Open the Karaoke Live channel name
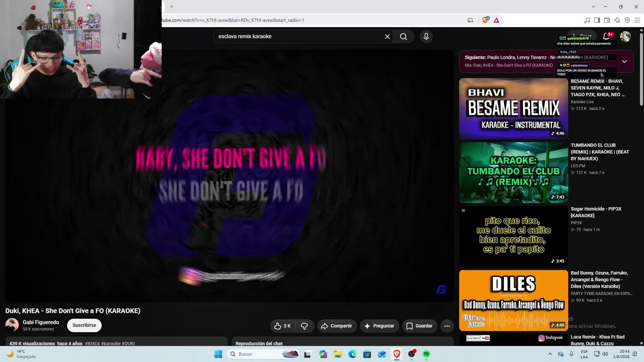The image size is (644, 362). 582,102
